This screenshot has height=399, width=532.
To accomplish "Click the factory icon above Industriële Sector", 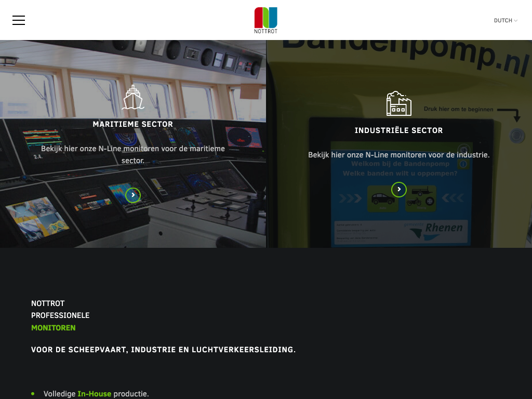I will (x=398, y=103).
